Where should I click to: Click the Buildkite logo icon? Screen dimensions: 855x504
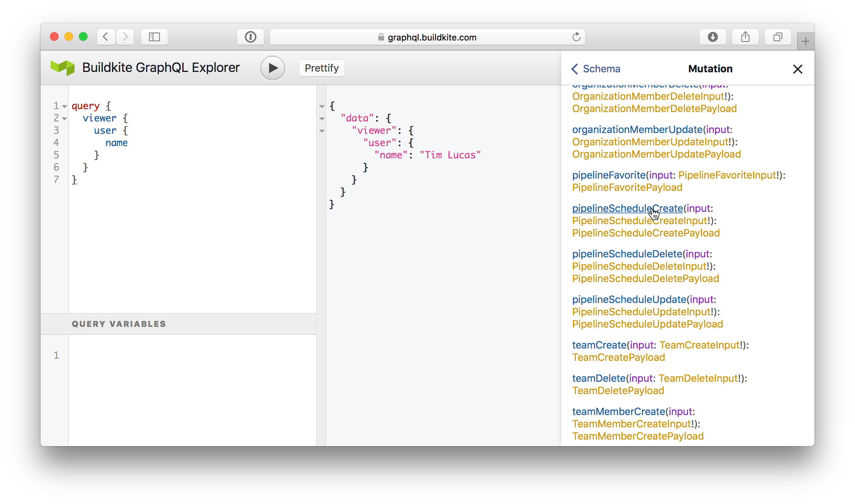coord(63,68)
